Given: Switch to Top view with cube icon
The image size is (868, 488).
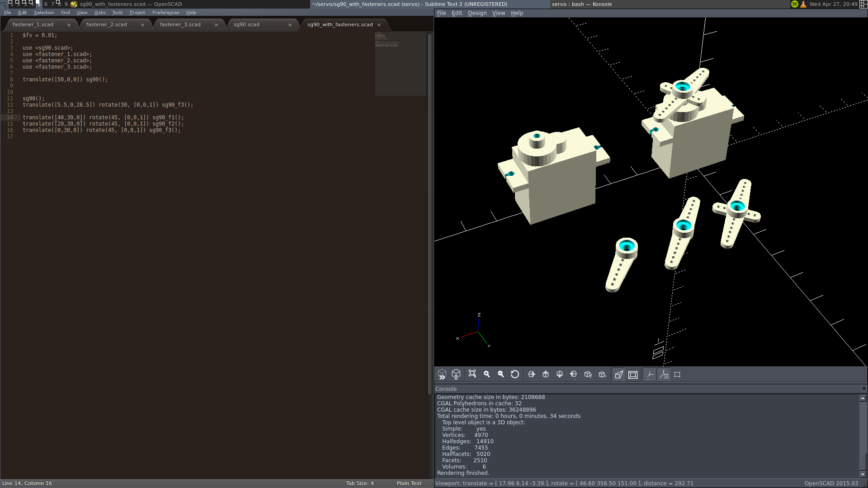Looking at the screenshot, I should click(546, 375).
